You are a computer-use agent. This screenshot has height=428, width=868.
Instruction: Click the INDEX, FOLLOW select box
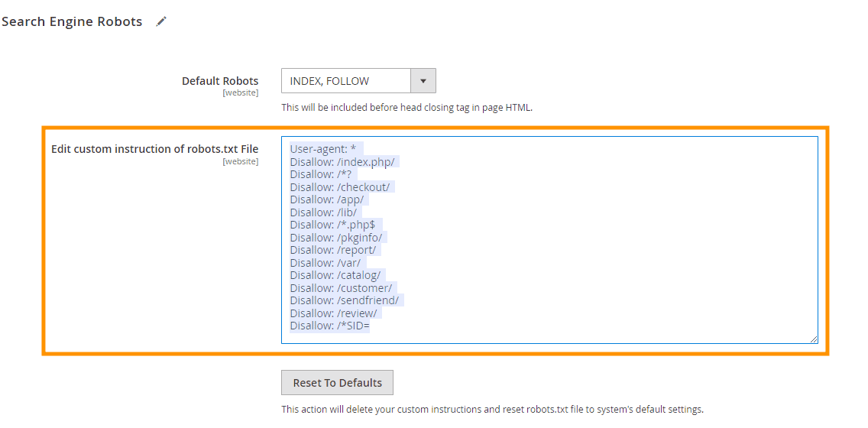pyautogui.click(x=346, y=81)
